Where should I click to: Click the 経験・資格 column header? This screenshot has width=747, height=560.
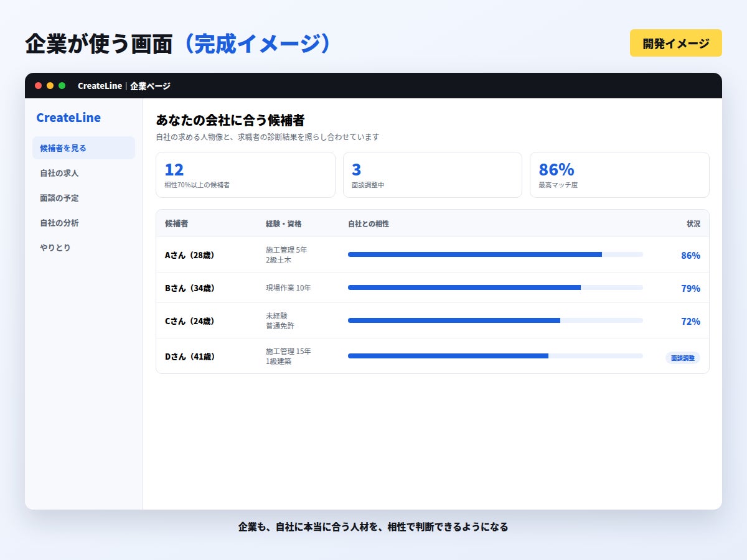[283, 223]
